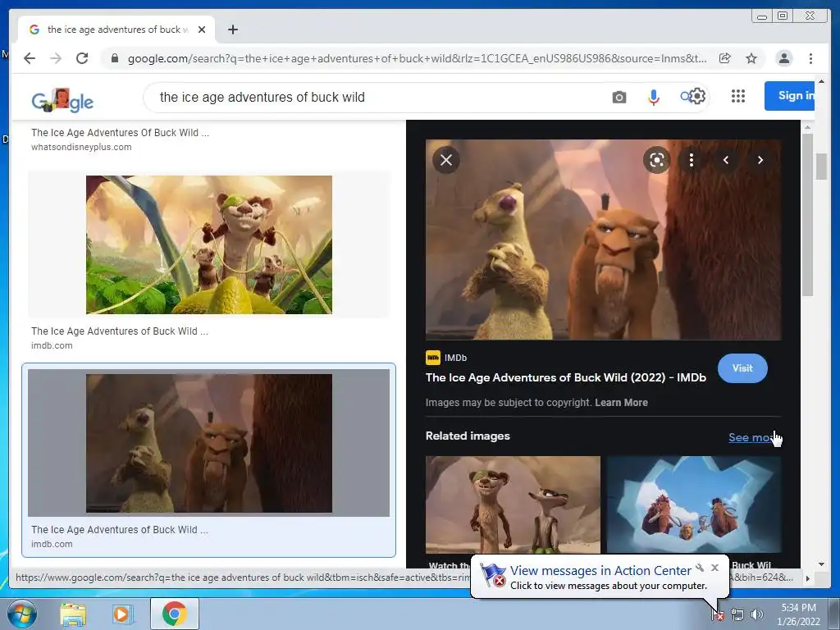
Task: Open large Sid and Diego preview image
Action: coord(603,240)
